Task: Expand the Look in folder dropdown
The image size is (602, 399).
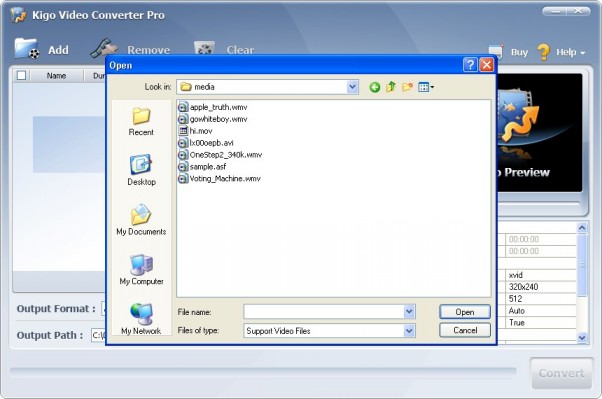Action: 352,87
